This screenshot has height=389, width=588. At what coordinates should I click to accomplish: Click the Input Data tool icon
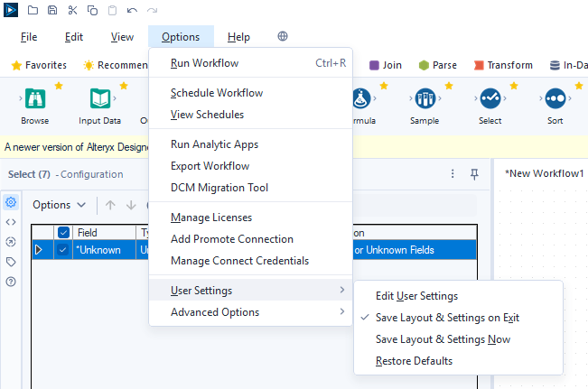[x=99, y=99]
